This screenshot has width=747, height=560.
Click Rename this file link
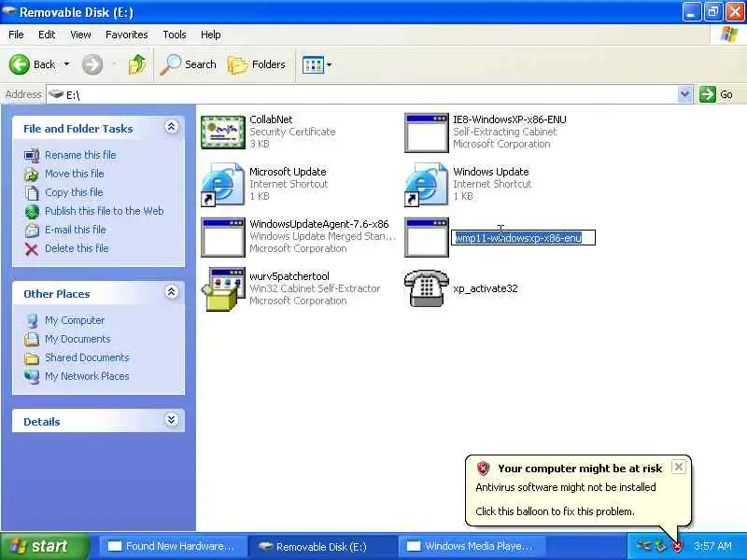pos(80,155)
